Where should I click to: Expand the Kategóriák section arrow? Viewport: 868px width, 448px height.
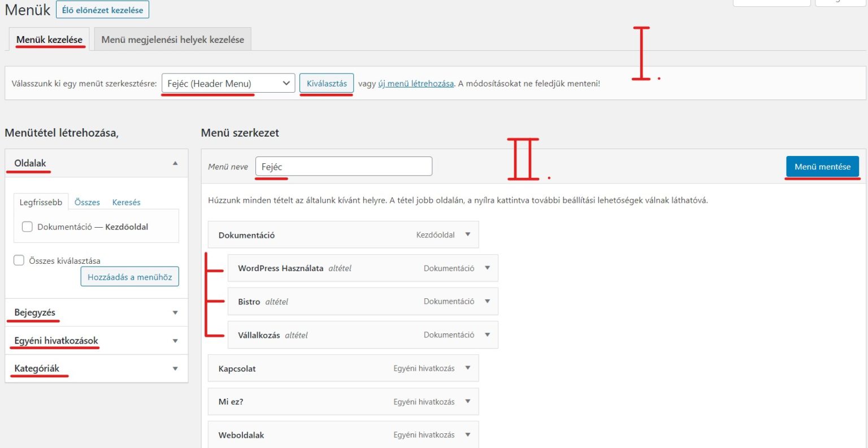click(175, 368)
